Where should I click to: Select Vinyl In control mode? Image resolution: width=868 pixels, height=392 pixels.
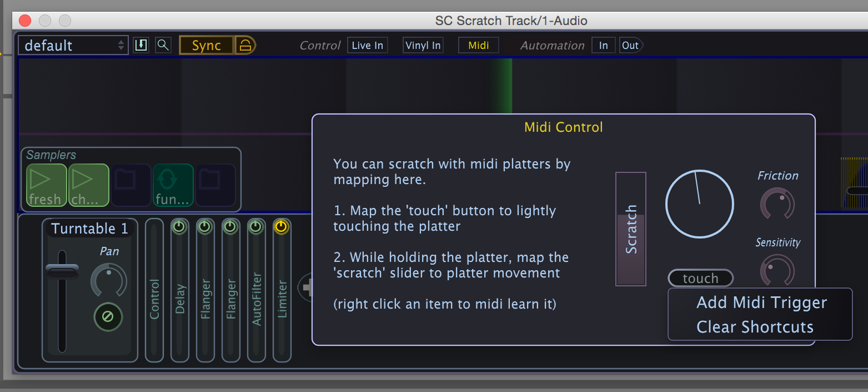pos(423,46)
